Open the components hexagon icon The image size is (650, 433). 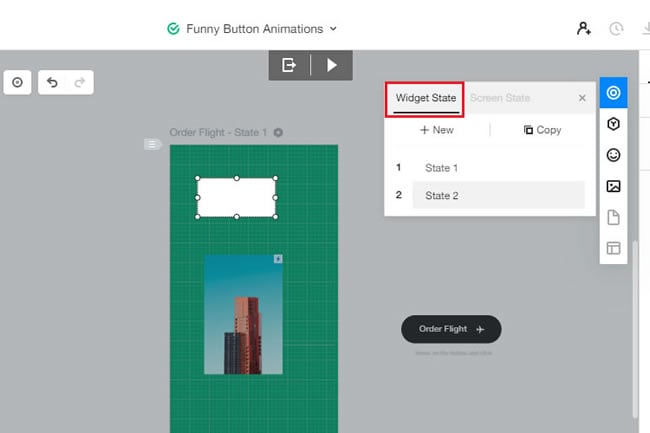pyautogui.click(x=613, y=124)
